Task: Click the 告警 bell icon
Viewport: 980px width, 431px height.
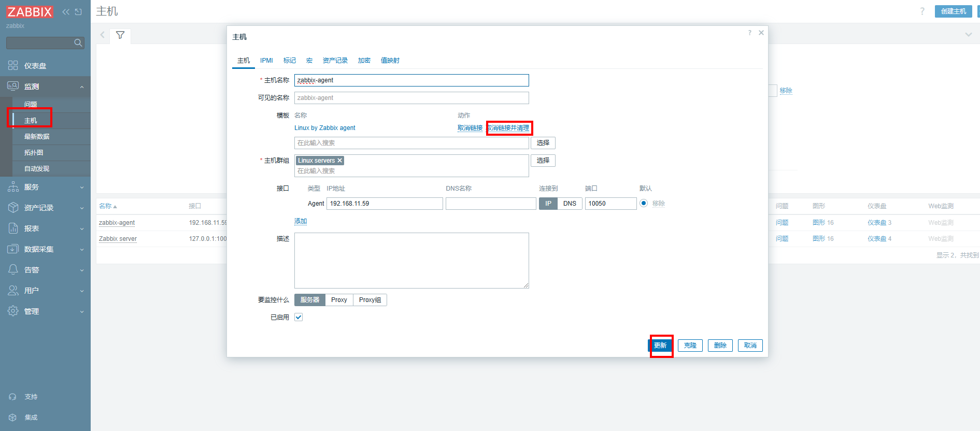Action: tap(13, 270)
